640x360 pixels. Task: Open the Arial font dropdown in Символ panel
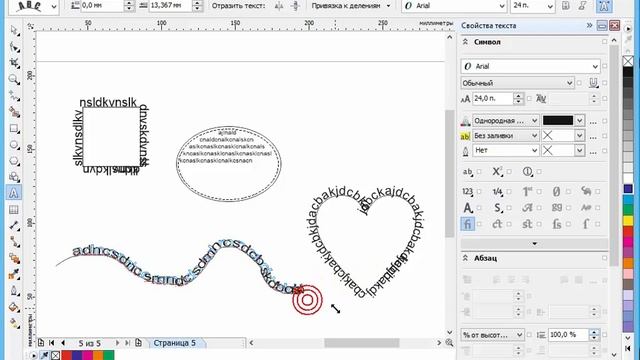(595, 66)
